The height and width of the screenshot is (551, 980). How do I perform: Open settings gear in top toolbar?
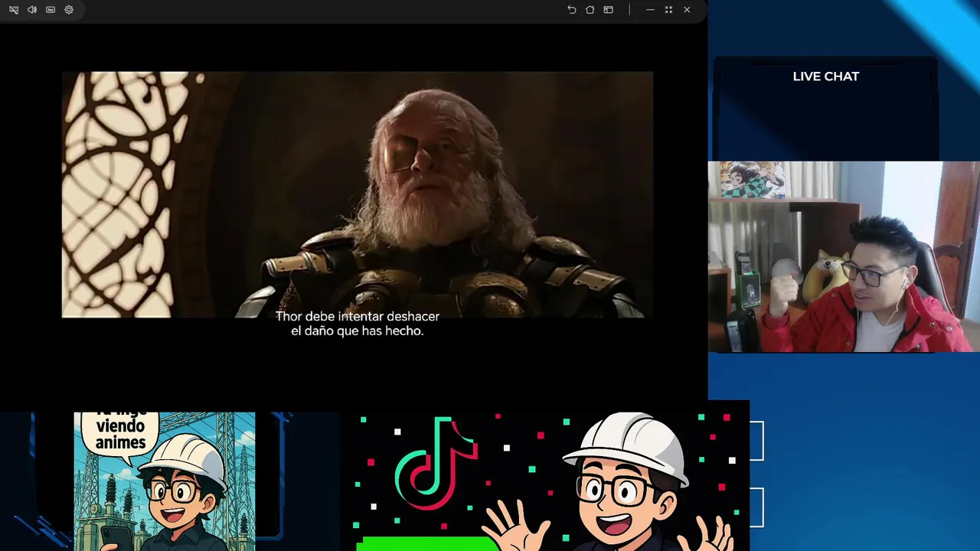[69, 10]
